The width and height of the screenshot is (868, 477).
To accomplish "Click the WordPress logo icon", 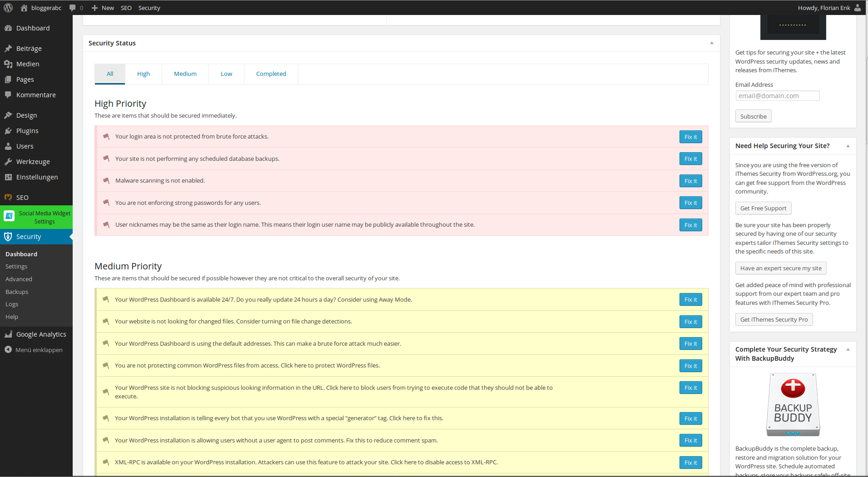I will [x=8, y=8].
